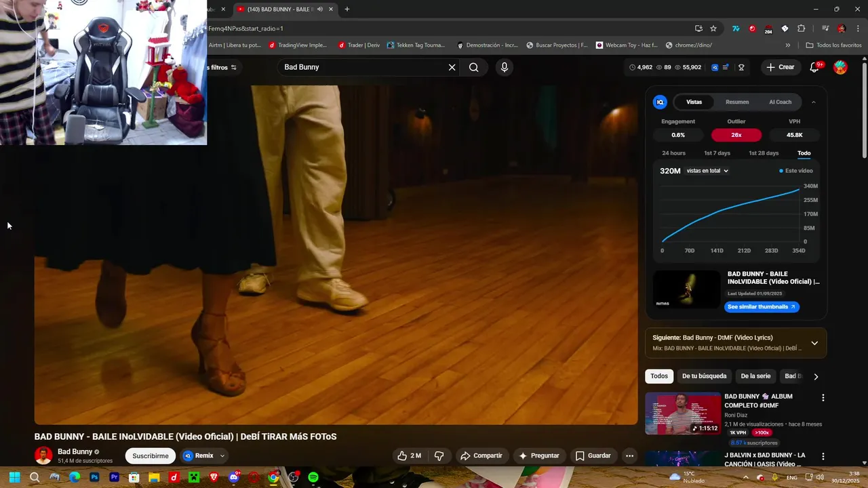Click the YouTube search magnifier icon
Screen dimensions: 868x488
point(473,67)
